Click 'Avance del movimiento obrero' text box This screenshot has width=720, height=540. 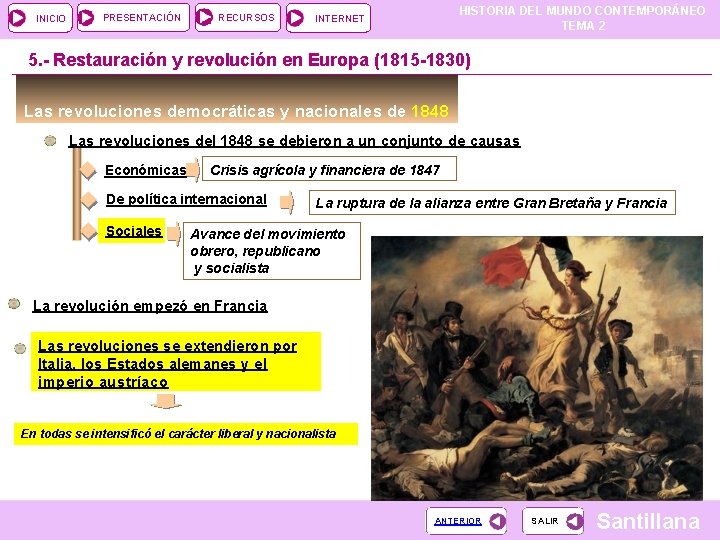pyautogui.click(x=272, y=251)
